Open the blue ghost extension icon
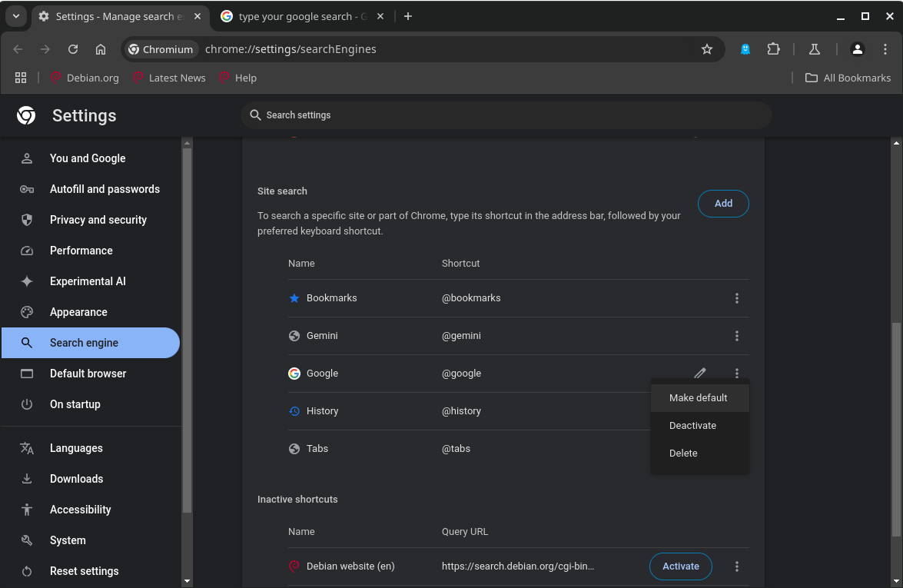Viewport: 903px width, 588px height. [x=745, y=49]
